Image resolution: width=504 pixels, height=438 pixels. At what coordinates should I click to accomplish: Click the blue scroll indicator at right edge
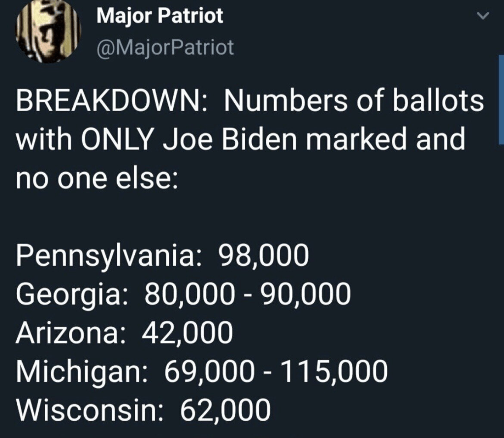click(501, 98)
